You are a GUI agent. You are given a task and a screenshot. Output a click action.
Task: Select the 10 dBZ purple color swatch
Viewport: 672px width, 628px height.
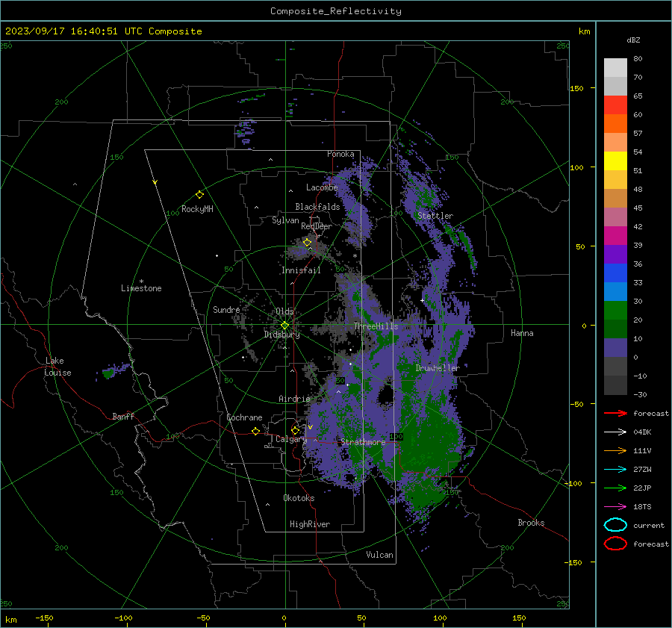615,348
